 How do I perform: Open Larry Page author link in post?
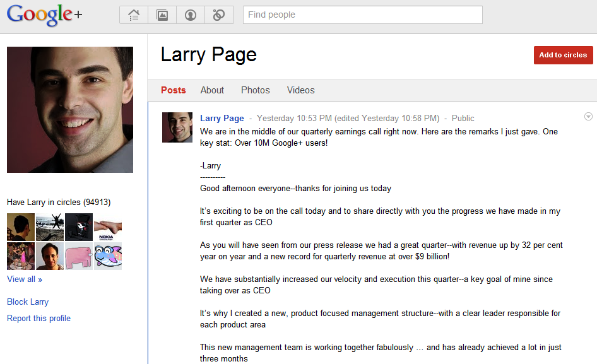(222, 119)
